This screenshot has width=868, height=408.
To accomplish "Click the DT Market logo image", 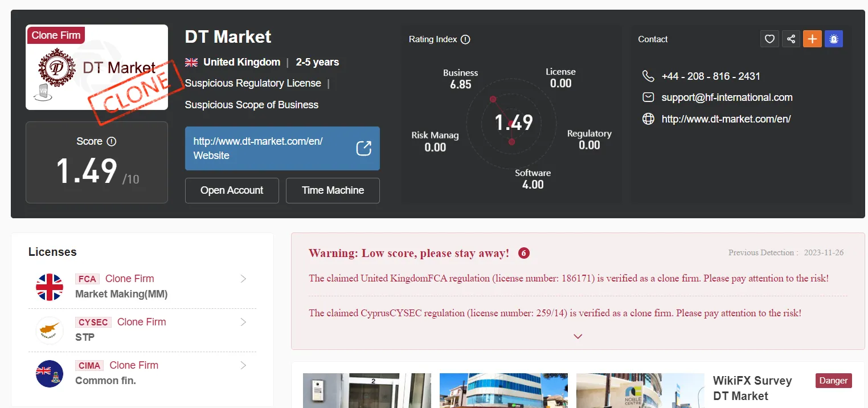I will pos(97,67).
